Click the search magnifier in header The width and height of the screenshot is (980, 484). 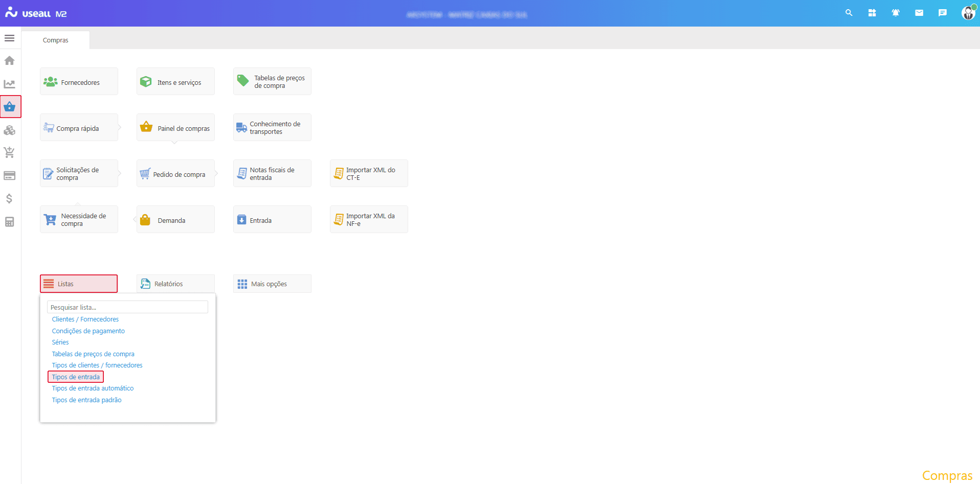tap(849, 13)
